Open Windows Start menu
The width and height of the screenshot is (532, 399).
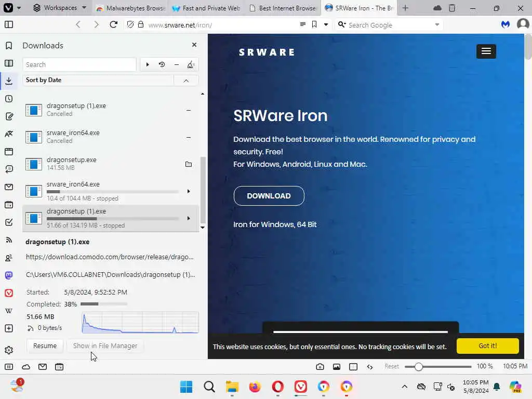pyautogui.click(x=186, y=387)
